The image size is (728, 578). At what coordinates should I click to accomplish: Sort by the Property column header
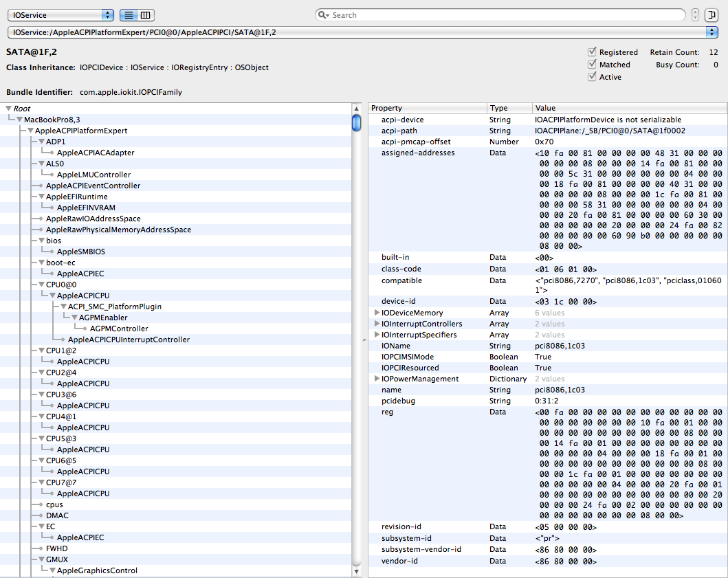tap(427, 108)
